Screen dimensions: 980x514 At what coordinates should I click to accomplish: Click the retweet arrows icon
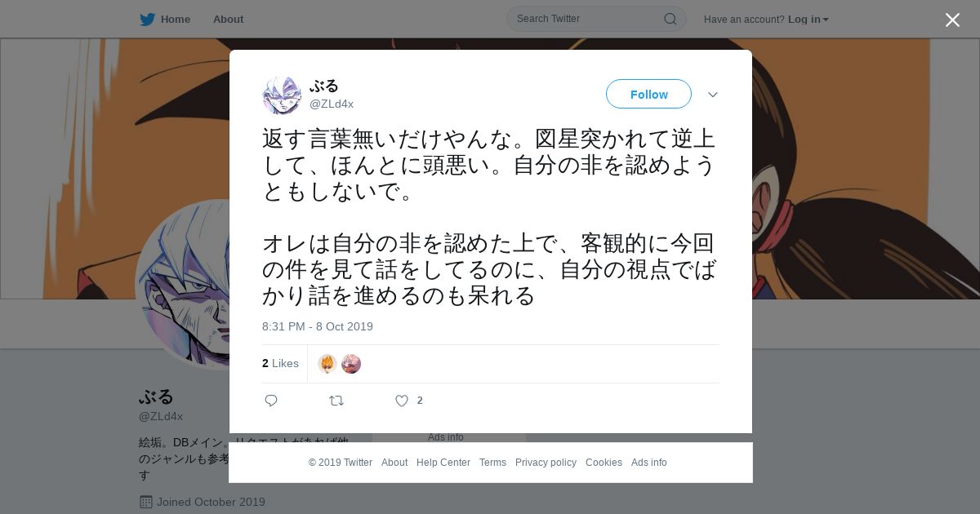336,401
